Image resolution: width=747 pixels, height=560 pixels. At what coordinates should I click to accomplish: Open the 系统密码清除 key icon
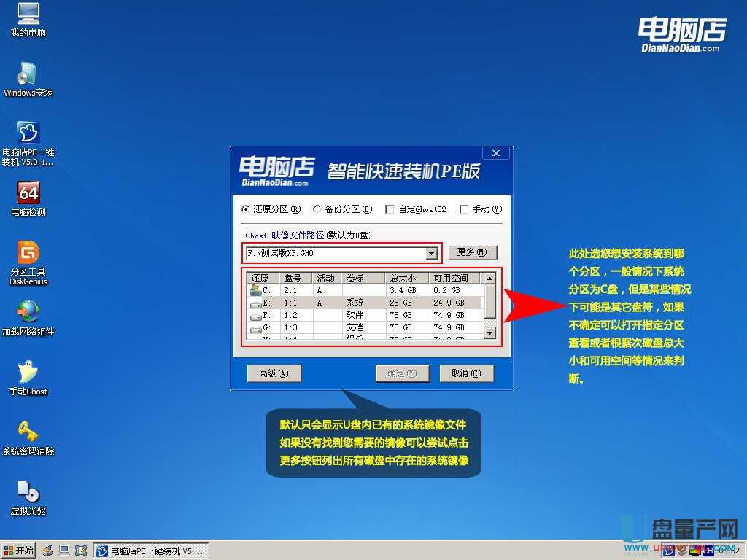click(28, 438)
